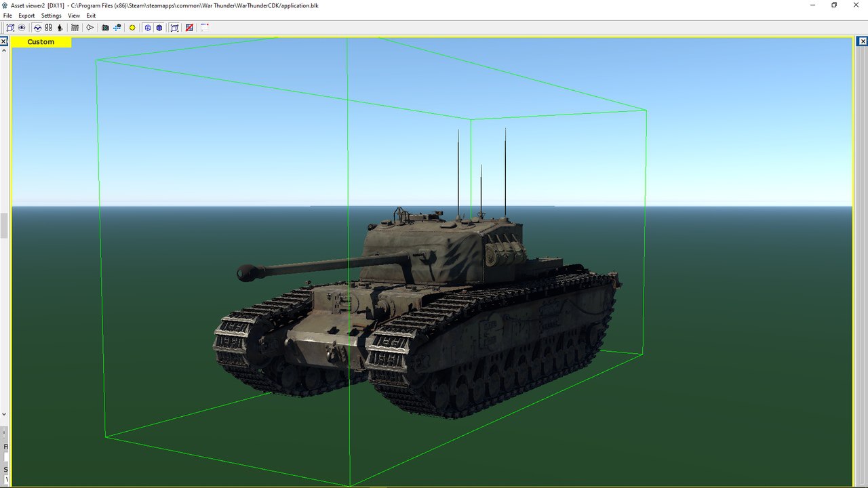Click the left panel scrollbar thumb
Viewport: 868px width, 488px height.
(x=3, y=226)
